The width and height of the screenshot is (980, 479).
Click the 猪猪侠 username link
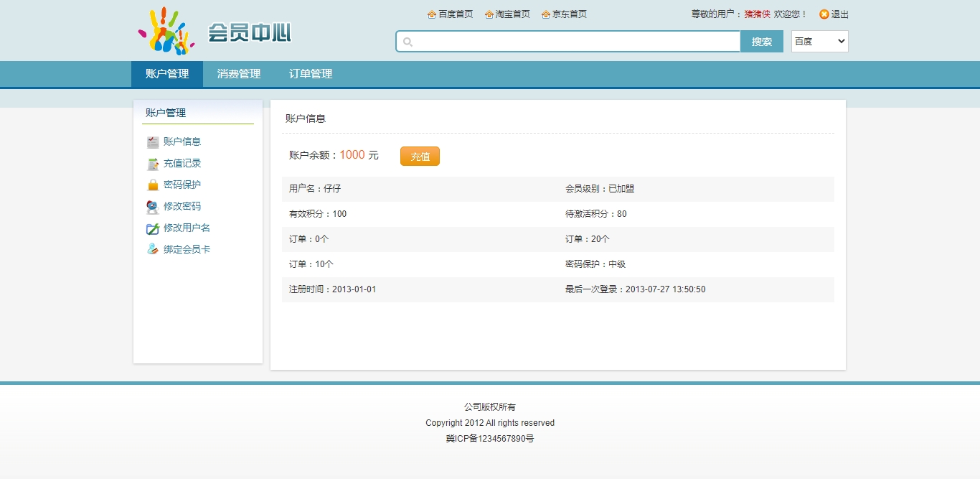click(x=757, y=14)
